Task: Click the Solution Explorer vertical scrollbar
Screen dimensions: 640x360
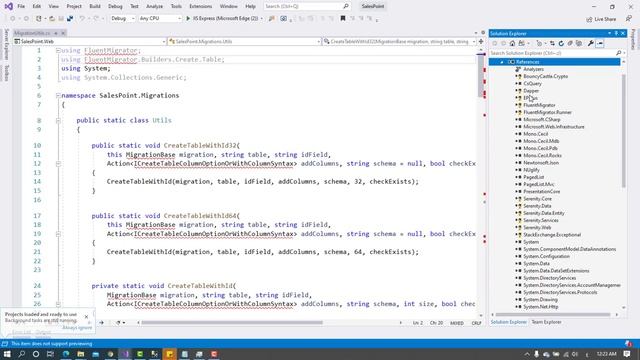Action: pyautogui.click(x=623, y=131)
